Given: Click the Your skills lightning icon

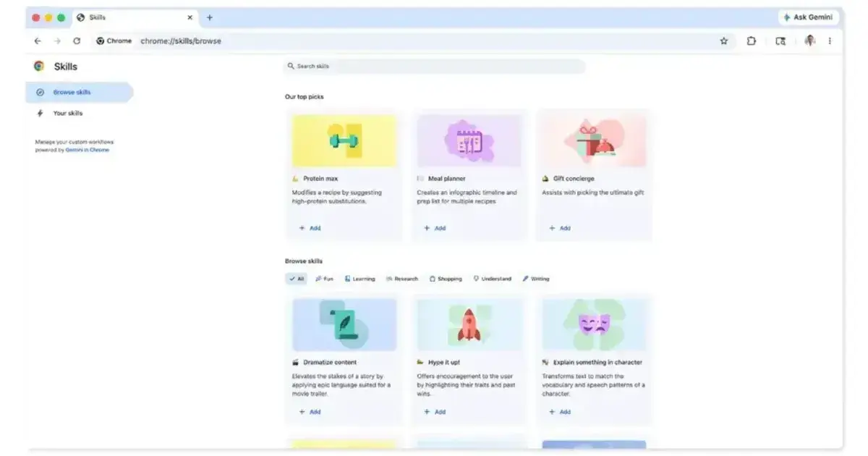Looking at the screenshot, I should [x=41, y=113].
